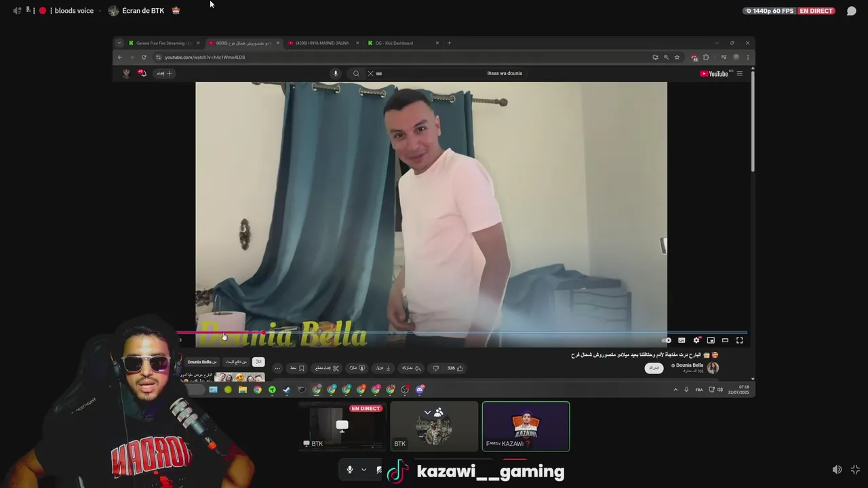
Task: Open Chrome zoom magnifier icon in address bar
Action: click(666, 57)
